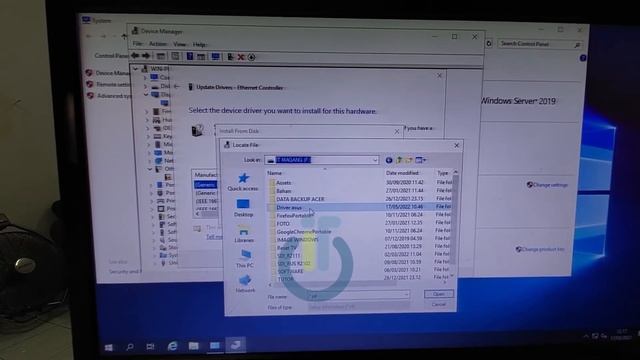Open the Look in drive dropdown
Screen dimensions: 640x360
pos(375,160)
